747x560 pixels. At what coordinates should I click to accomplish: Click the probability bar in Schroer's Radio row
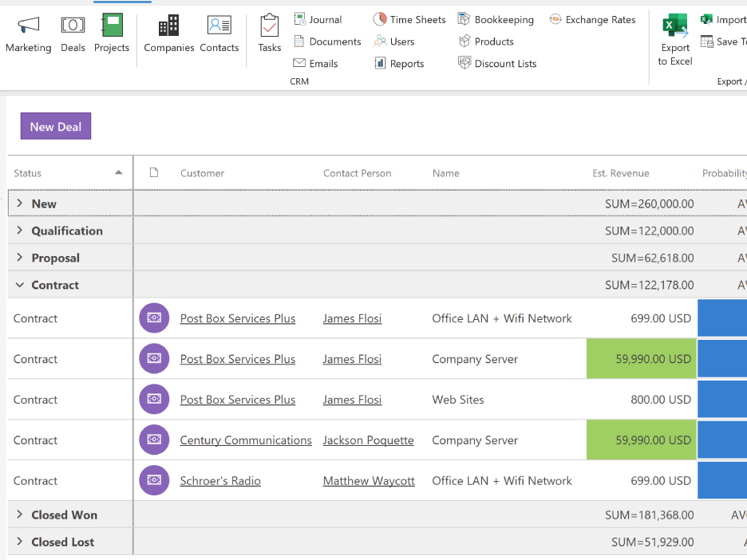[722, 480]
